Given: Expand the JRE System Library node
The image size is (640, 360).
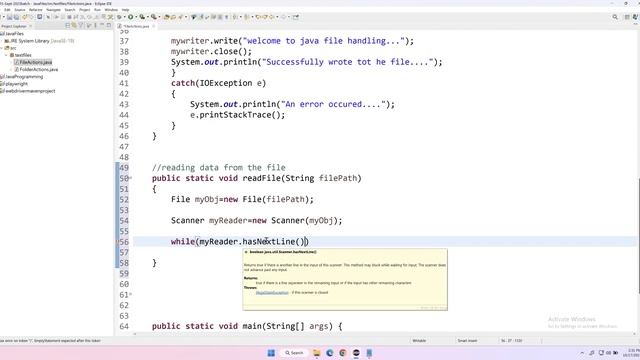Looking at the screenshot, I should 2,41.
